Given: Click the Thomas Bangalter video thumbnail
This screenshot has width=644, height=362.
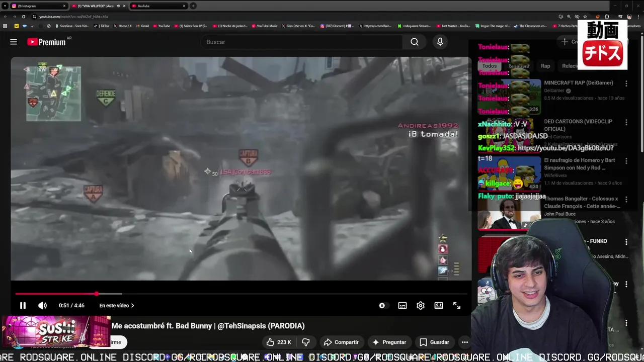Looking at the screenshot, I should (x=509, y=213).
